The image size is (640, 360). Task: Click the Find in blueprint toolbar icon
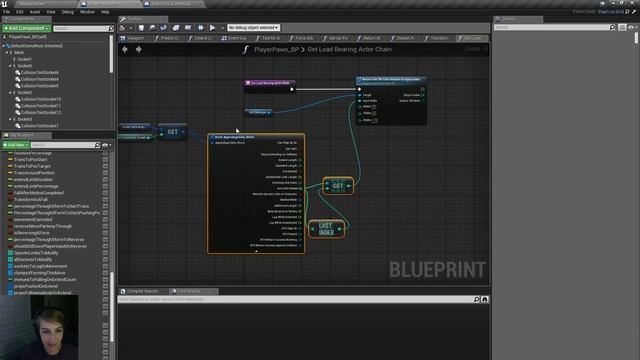[x=163, y=28]
